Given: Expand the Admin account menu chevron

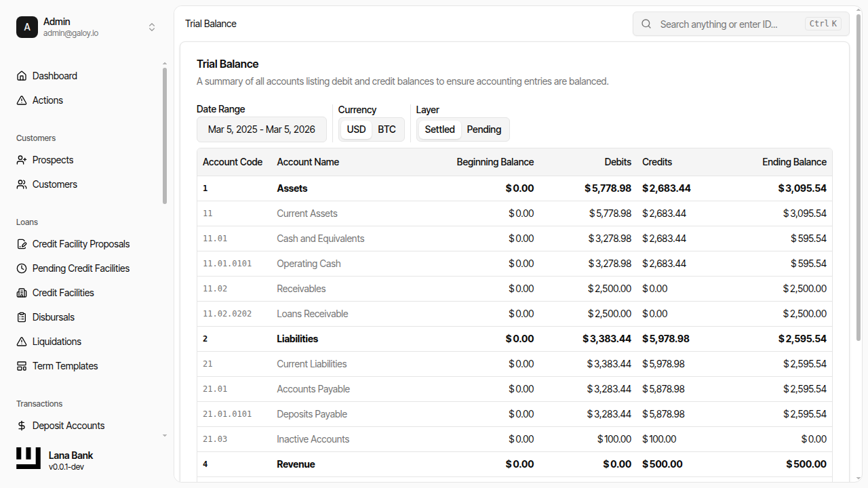Looking at the screenshot, I should pos(152,27).
